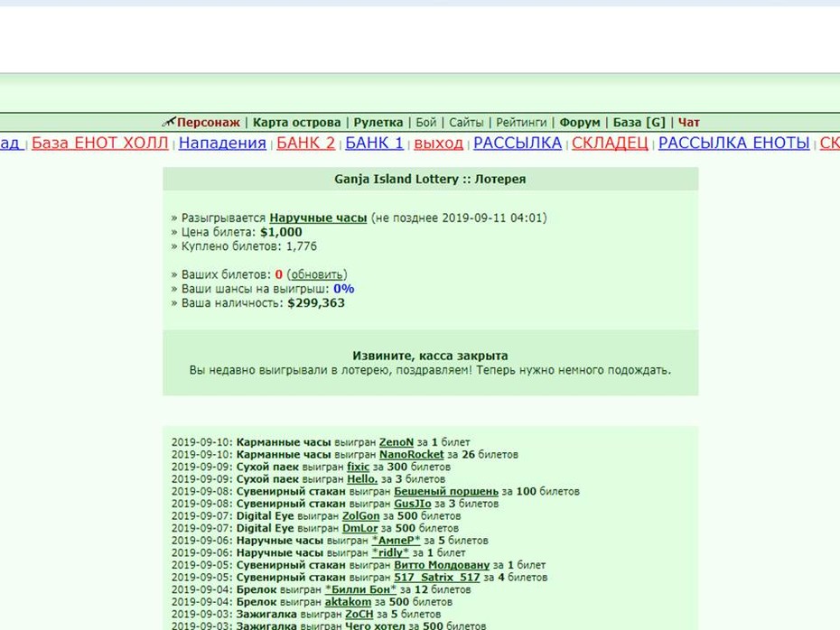Open the РАССЫЛКА link
Screen dimensions: 840x630
click(x=518, y=143)
